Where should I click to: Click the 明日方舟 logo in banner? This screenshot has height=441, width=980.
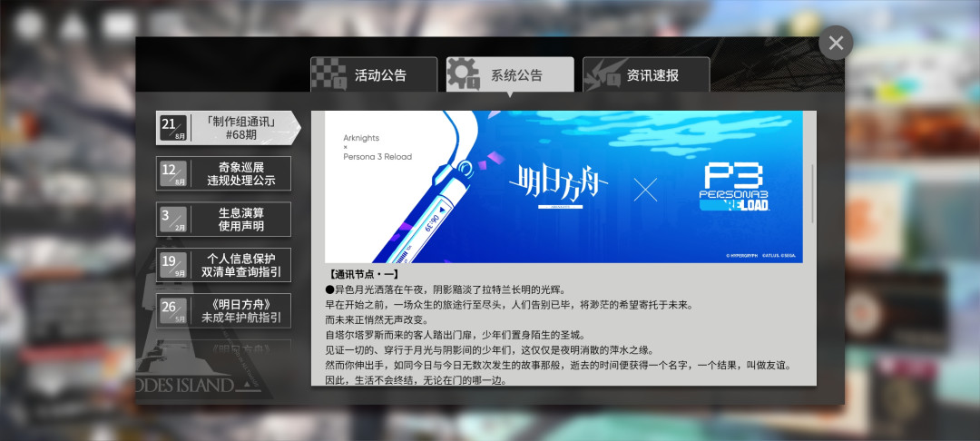559,187
